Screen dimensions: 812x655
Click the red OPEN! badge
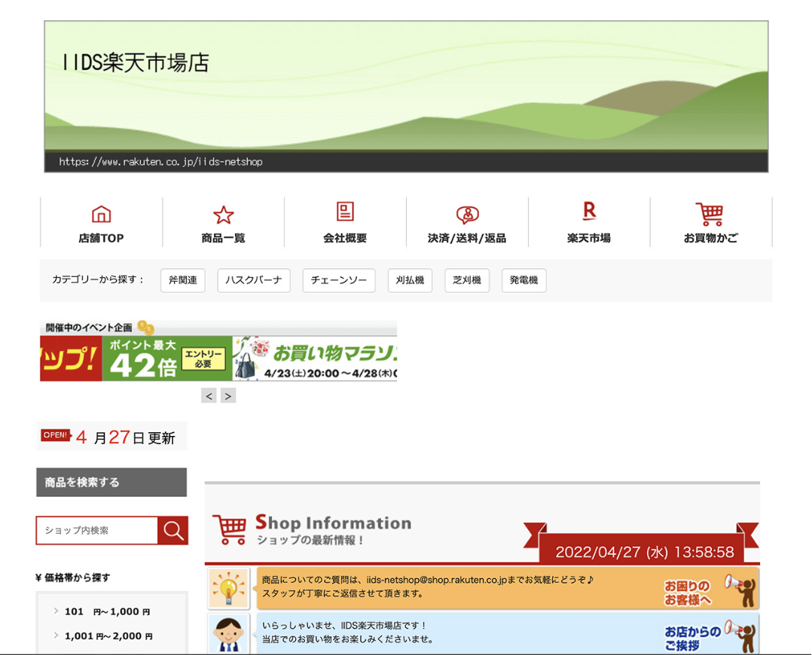[x=56, y=435]
